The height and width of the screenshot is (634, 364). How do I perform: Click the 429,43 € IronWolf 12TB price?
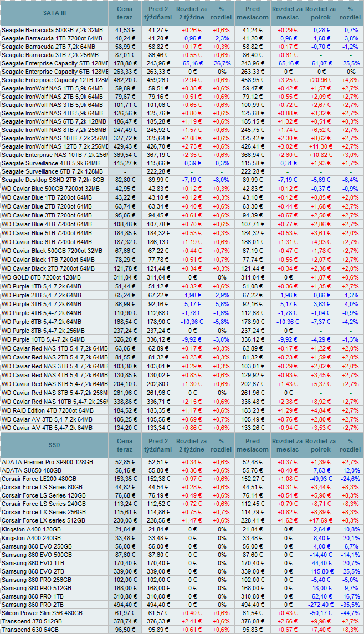[x=125, y=147]
